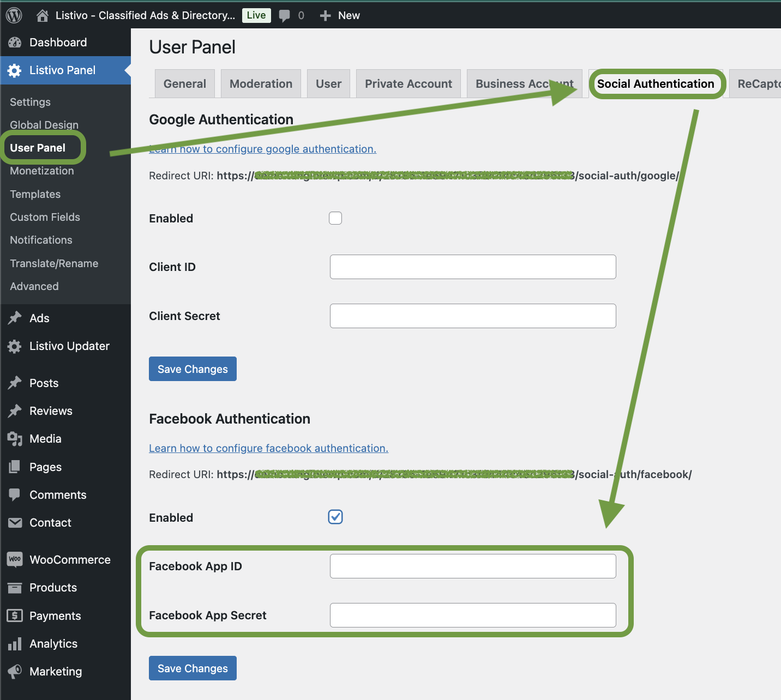Click the WordPress logo icon

coord(14,15)
